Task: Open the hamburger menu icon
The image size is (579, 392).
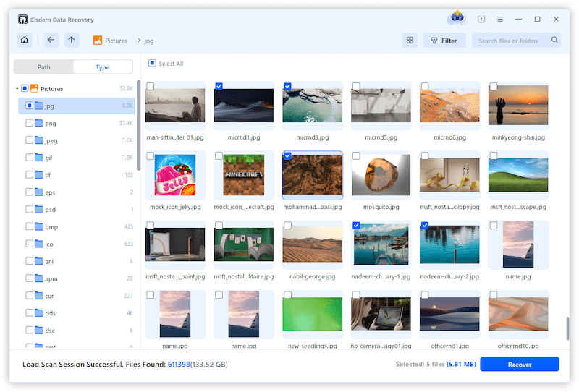Action: coord(499,20)
